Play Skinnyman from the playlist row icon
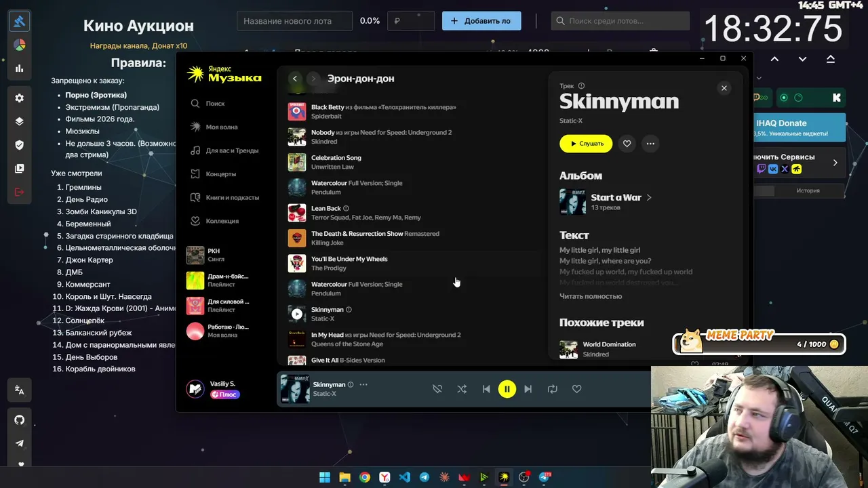868x488 pixels. (297, 314)
